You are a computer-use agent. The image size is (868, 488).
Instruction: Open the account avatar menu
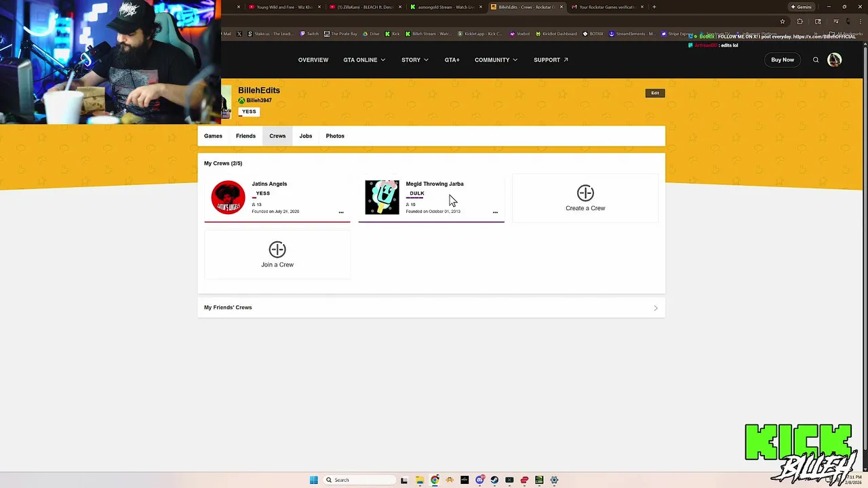[x=834, y=60]
